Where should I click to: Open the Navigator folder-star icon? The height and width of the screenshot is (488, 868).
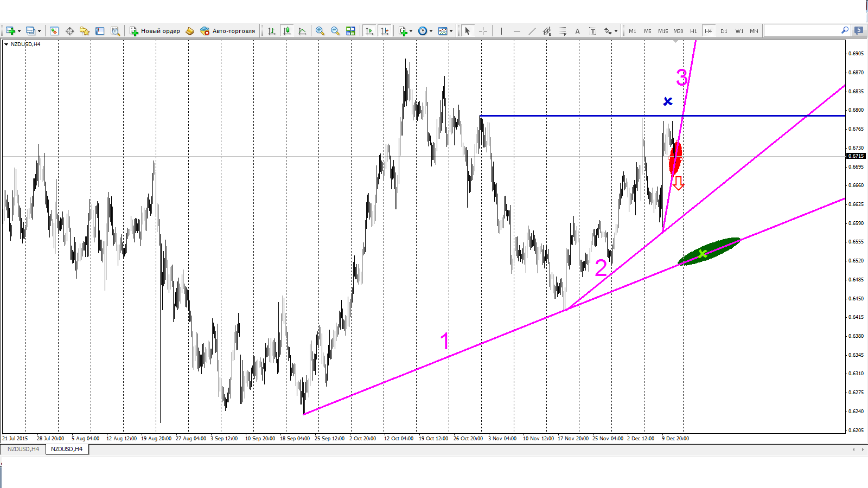coord(85,31)
